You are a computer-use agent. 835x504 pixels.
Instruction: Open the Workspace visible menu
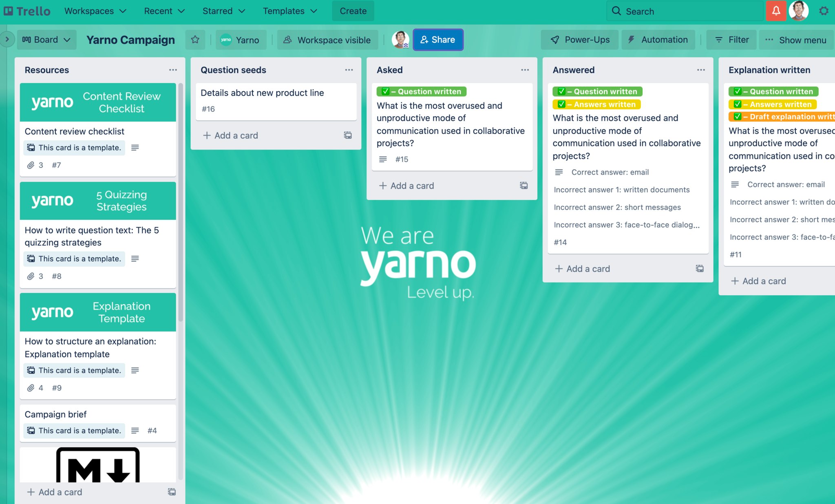coord(327,40)
